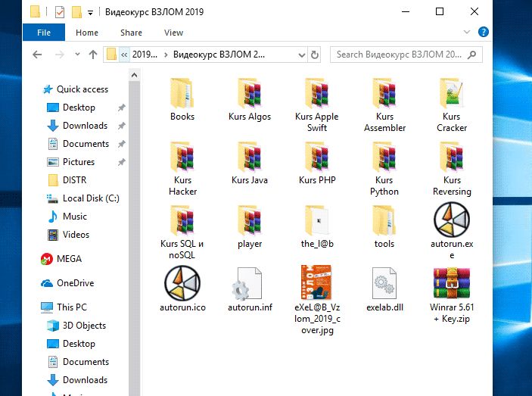
Task: Open address bar history dropdown
Action: point(301,55)
